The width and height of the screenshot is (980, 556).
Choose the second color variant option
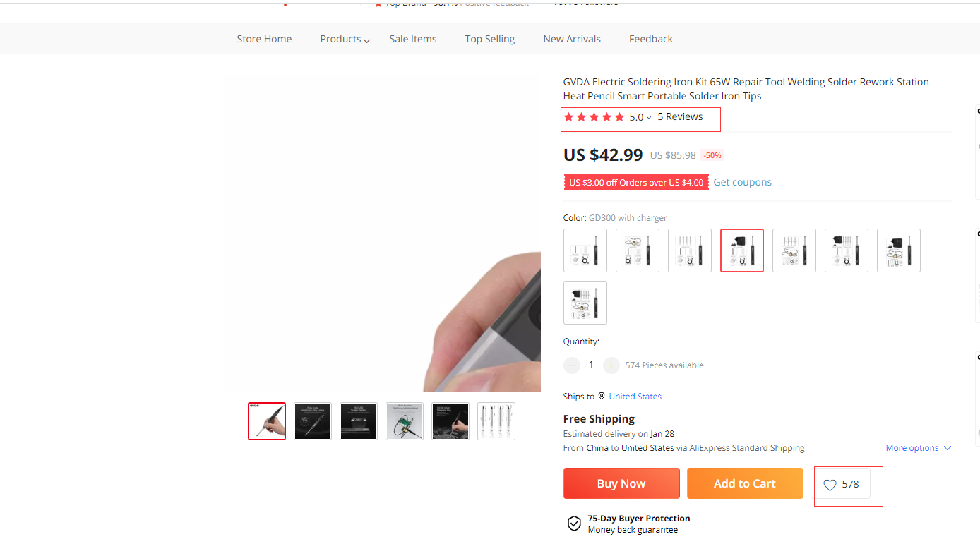point(637,250)
